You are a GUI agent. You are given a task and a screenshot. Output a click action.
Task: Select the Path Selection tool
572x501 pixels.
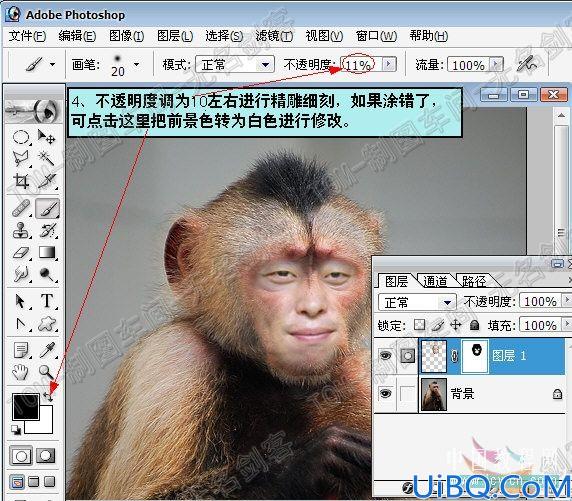click(x=21, y=302)
